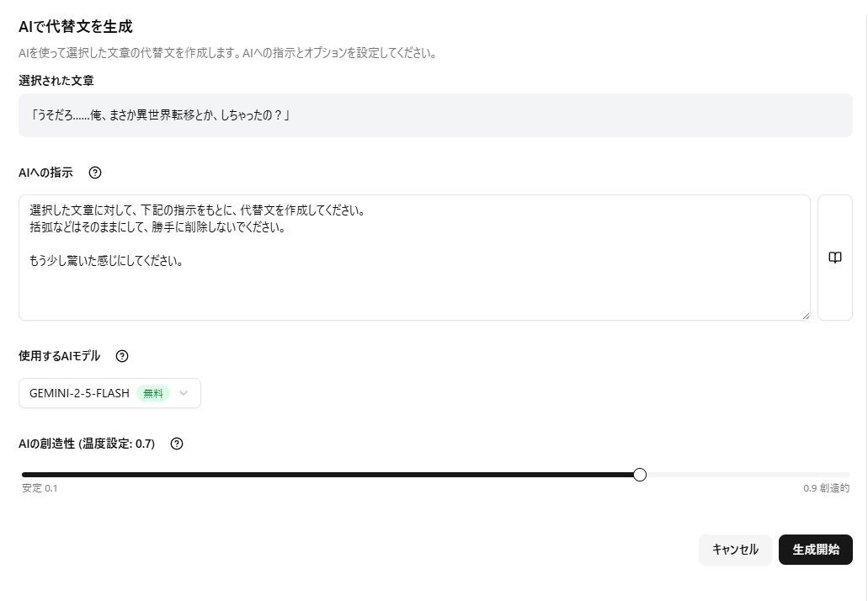Click the resize grip of the instructions textarea
The image size is (868, 601).
pyautogui.click(x=806, y=316)
